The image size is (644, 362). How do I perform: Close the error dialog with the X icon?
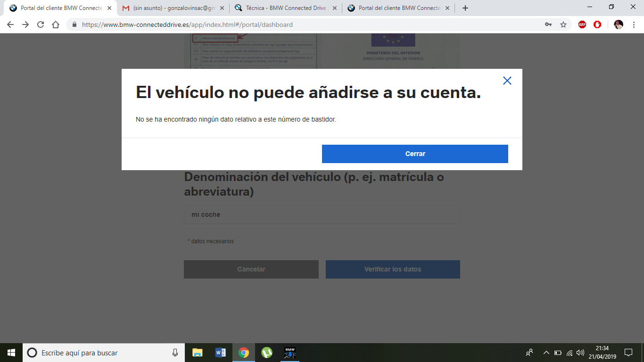[507, 81]
